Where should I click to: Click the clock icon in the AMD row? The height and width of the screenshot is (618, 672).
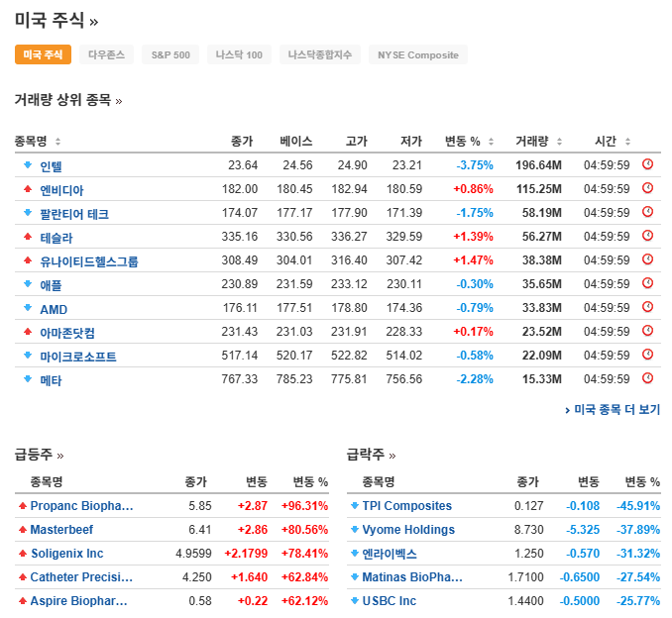click(x=647, y=307)
